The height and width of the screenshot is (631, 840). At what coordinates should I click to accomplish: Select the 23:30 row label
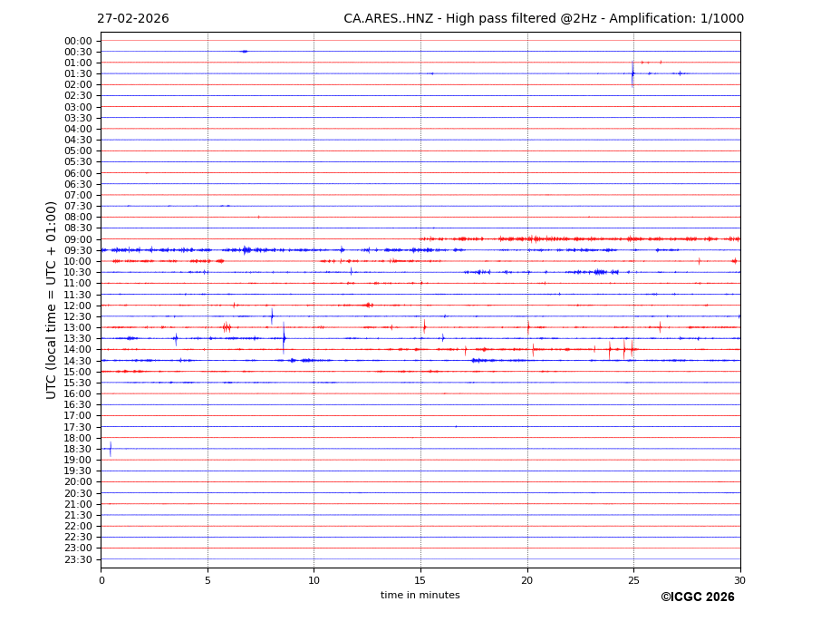(x=78, y=559)
